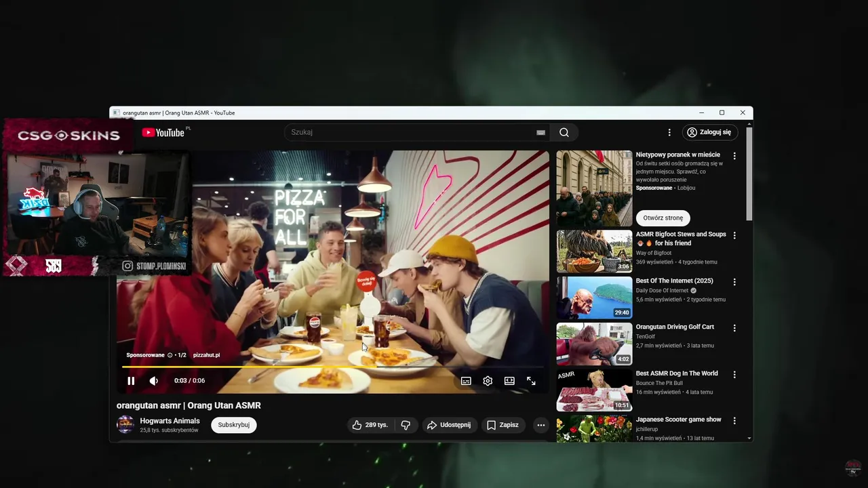Open options for the ASMR Bigfoot video
868x488 pixels.
[x=734, y=235]
